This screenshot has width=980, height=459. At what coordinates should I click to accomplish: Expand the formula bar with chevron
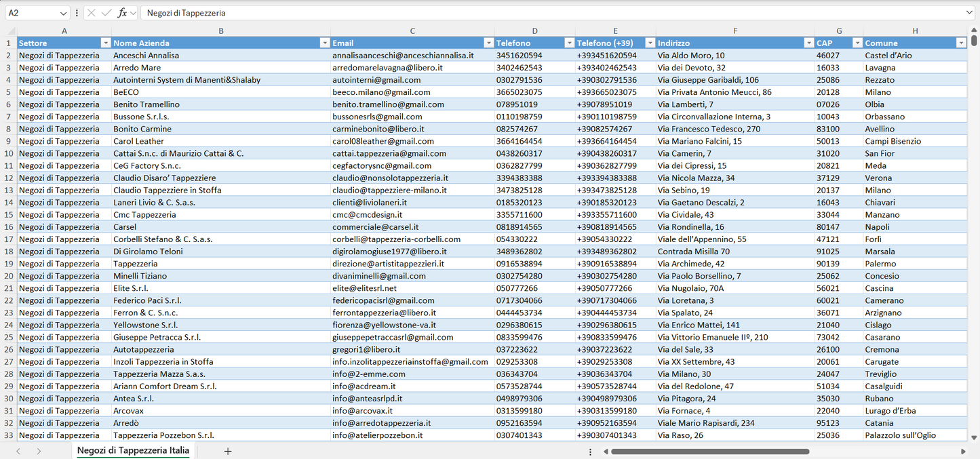click(969, 13)
